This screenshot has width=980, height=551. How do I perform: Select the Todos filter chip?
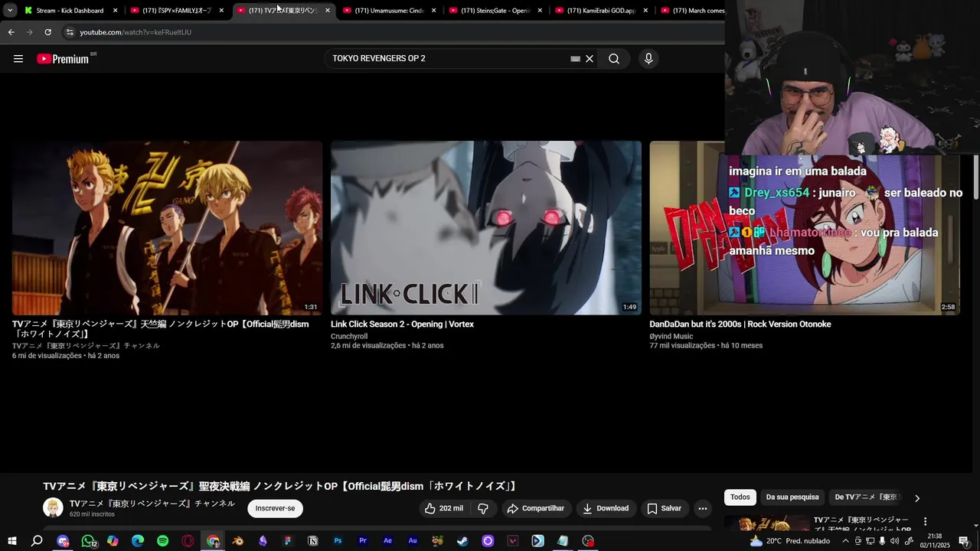click(x=740, y=497)
